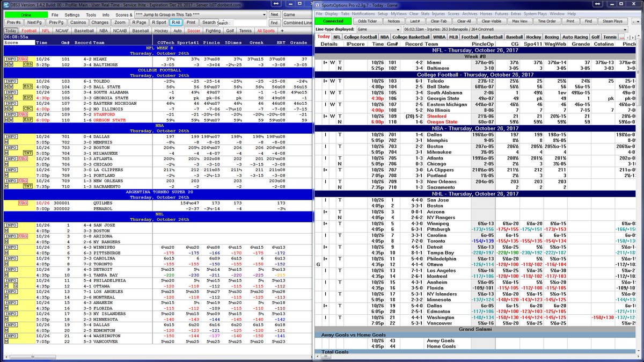Open System Plays menu in SportsOptions
Image resolution: width=644 pixels, height=362 pixels.
(537, 13)
